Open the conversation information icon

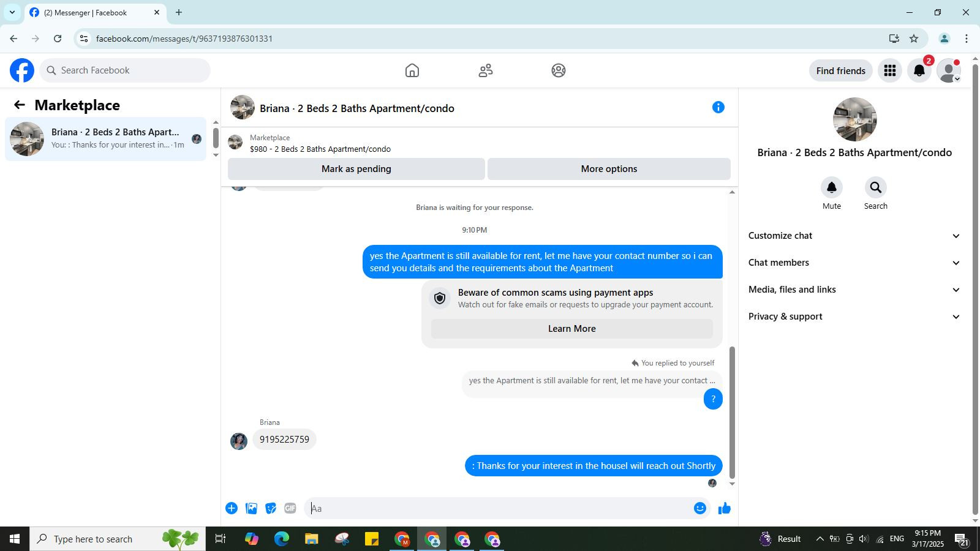tap(718, 108)
